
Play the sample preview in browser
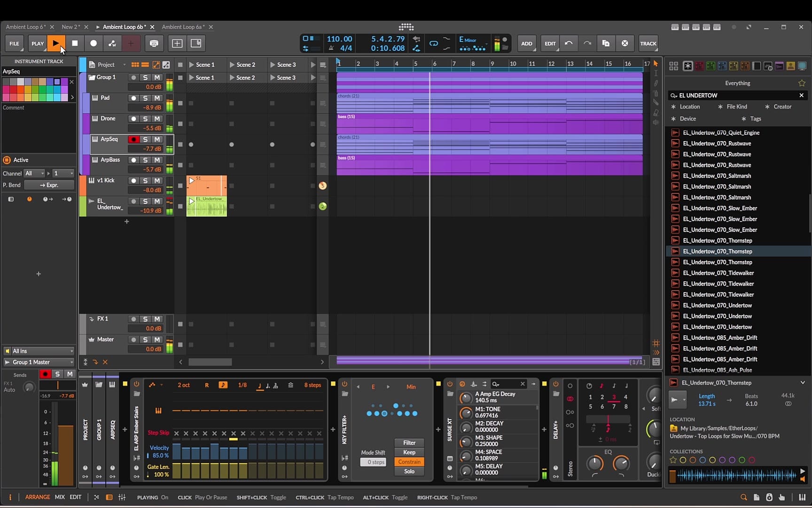[803, 471]
